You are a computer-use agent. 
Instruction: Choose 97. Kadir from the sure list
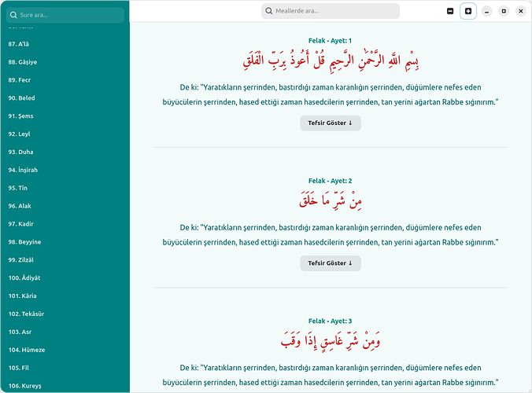click(21, 224)
